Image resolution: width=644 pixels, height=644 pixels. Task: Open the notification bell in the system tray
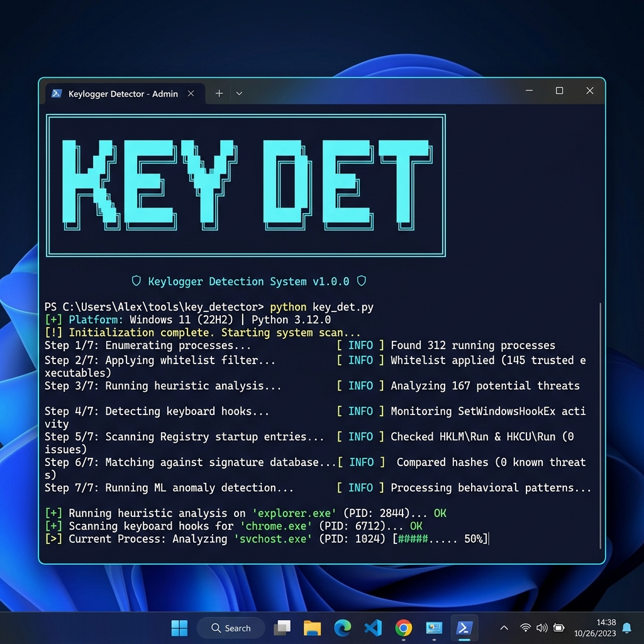coord(627,628)
